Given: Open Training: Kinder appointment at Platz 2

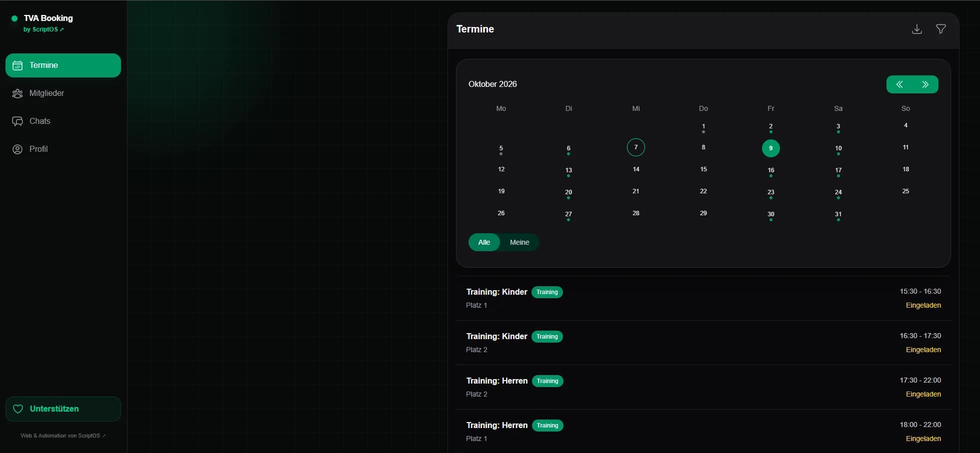Looking at the screenshot, I should [703, 343].
